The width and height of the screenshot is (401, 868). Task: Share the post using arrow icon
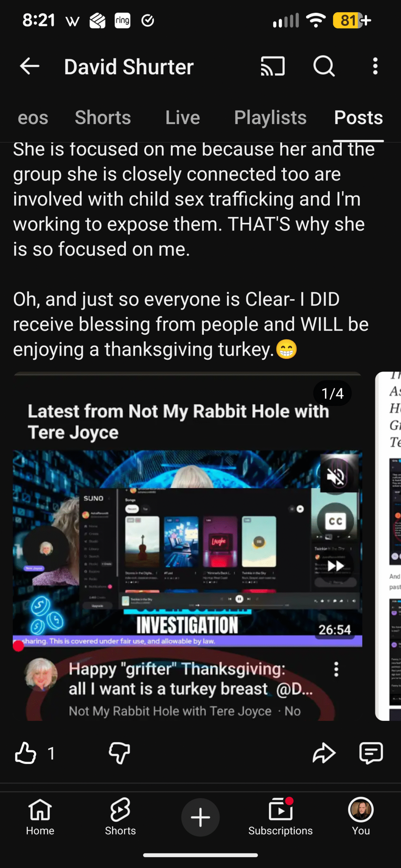(x=324, y=753)
